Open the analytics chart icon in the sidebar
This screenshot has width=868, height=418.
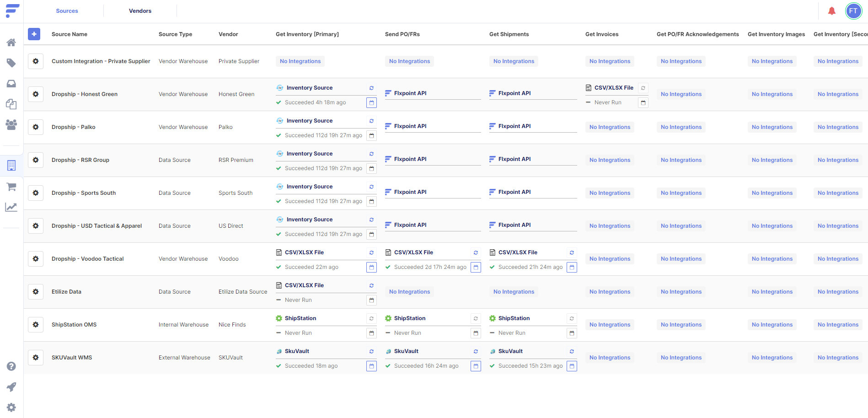[11, 207]
